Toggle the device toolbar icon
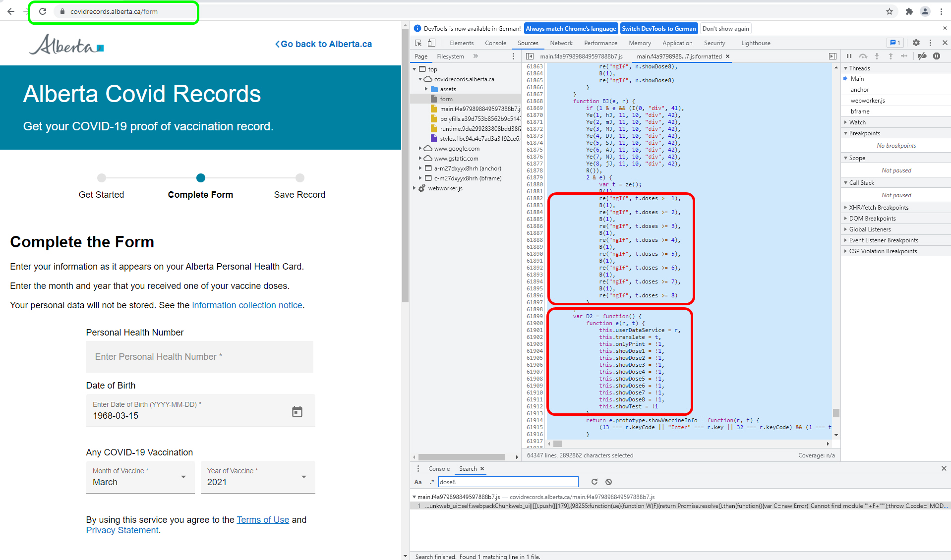The width and height of the screenshot is (951, 560). [x=431, y=43]
